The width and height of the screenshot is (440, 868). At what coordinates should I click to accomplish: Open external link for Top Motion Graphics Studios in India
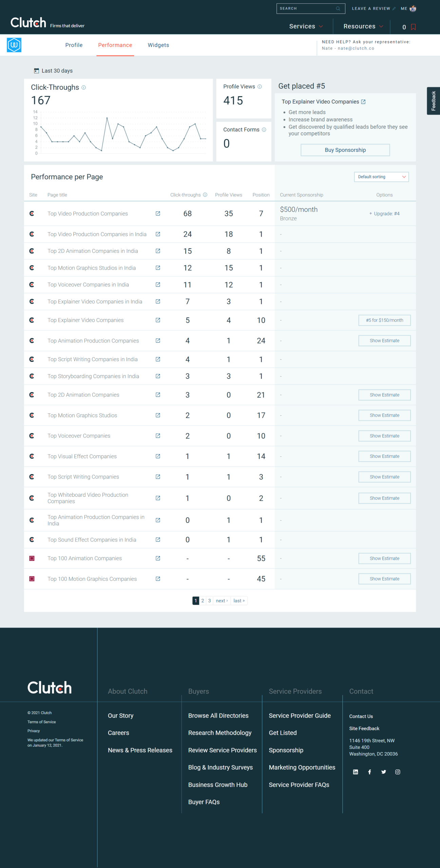[x=158, y=268]
